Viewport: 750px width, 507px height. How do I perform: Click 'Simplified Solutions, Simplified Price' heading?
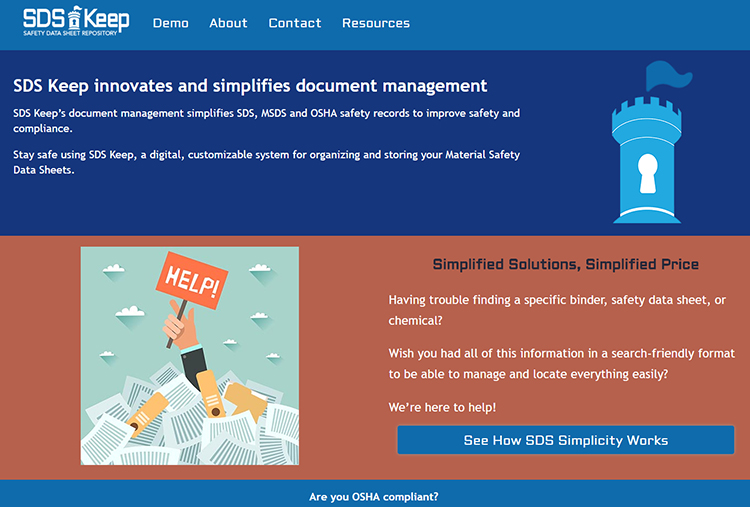(x=566, y=265)
